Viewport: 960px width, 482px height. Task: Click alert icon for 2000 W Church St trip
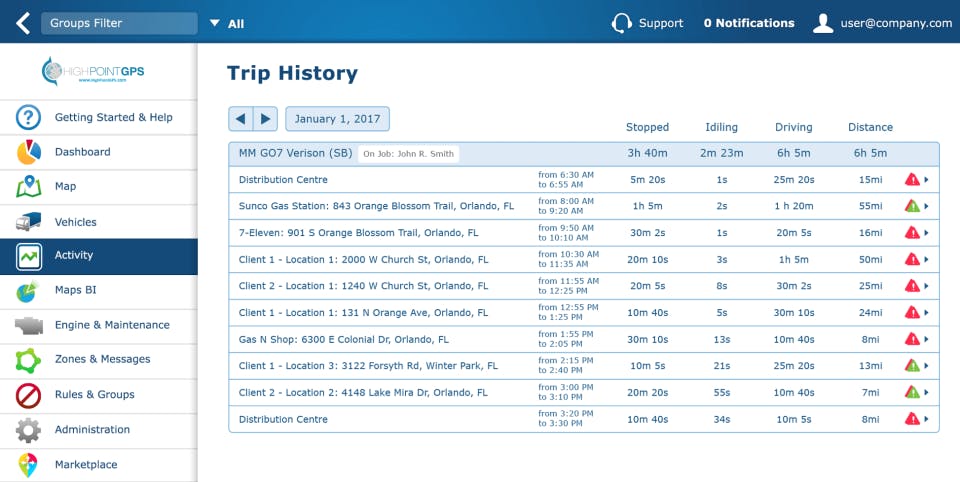[x=912, y=260]
